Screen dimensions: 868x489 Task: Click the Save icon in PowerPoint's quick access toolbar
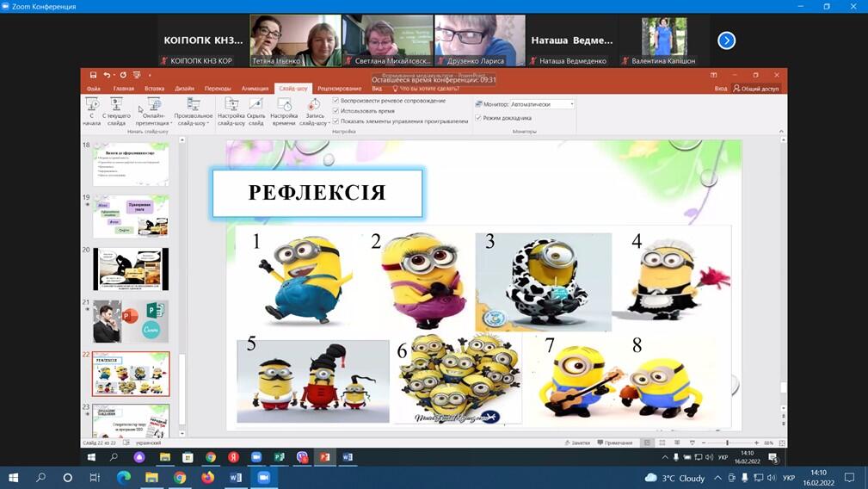tap(93, 75)
